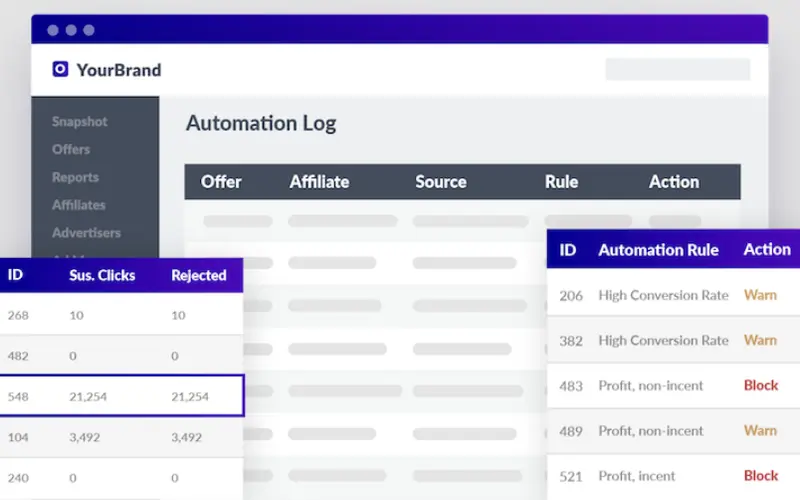Select Affiliates in the sidebar

click(x=78, y=205)
